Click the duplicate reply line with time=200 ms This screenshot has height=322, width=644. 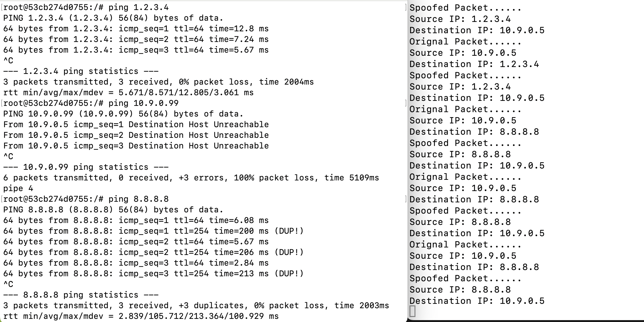pyautogui.click(x=153, y=231)
